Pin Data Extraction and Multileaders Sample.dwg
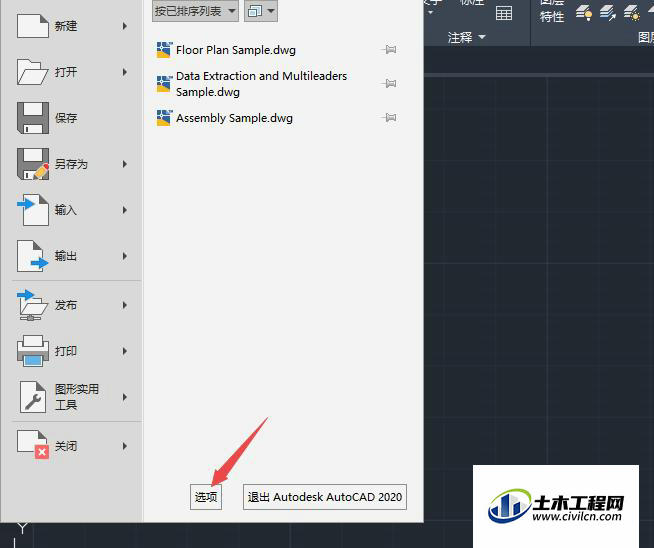The height and width of the screenshot is (548, 654). point(389,83)
